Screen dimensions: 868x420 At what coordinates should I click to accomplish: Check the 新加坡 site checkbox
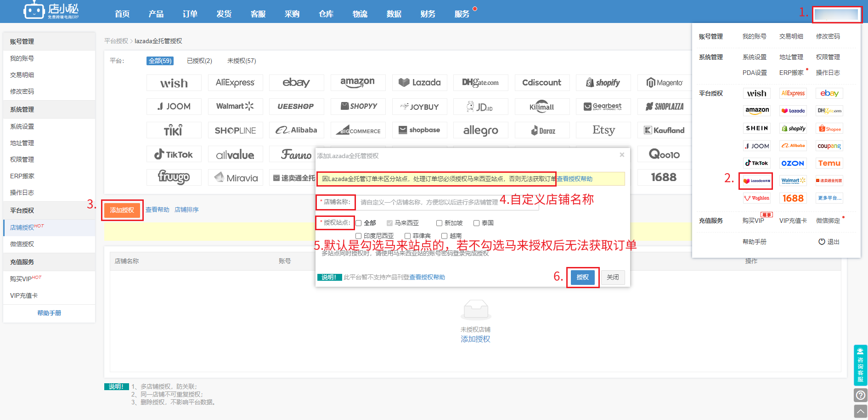[x=439, y=223]
